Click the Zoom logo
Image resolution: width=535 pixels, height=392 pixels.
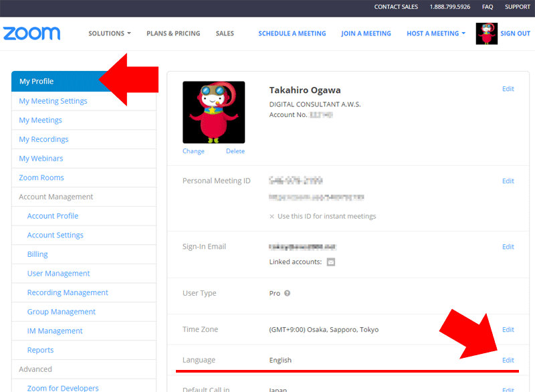(31, 33)
